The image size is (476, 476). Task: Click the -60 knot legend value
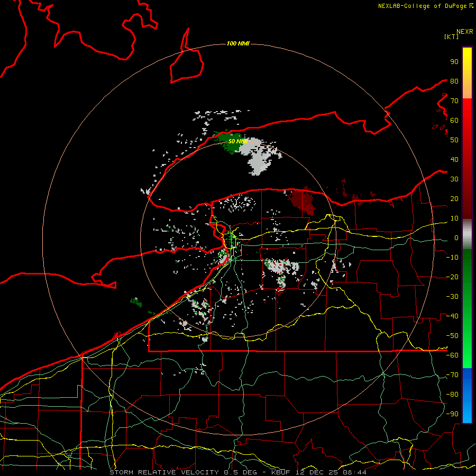pyautogui.click(x=452, y=355)
